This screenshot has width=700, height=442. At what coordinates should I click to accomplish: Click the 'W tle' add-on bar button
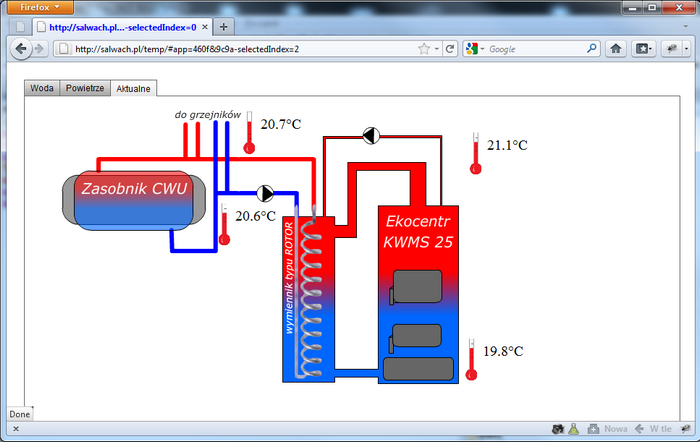653,429
